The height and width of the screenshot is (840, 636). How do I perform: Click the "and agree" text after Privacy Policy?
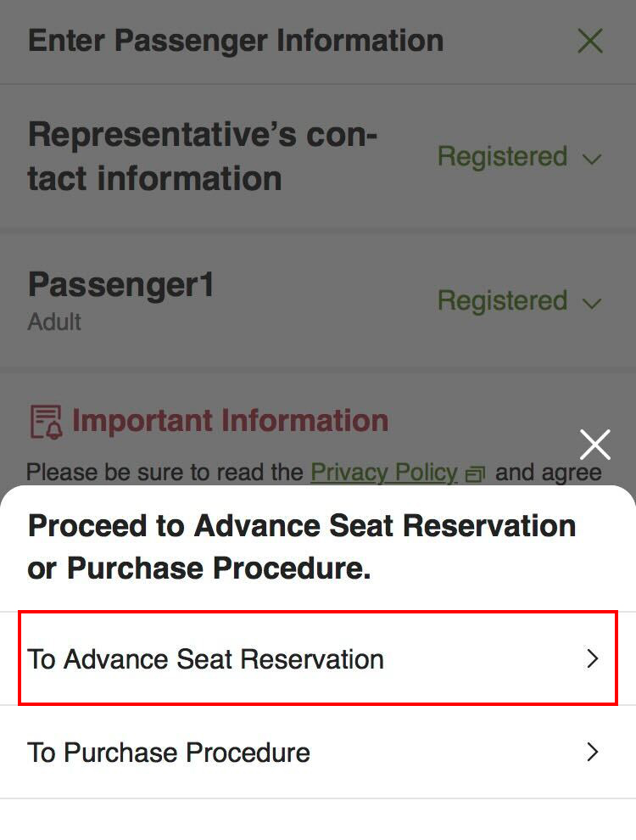pos(548,473)
